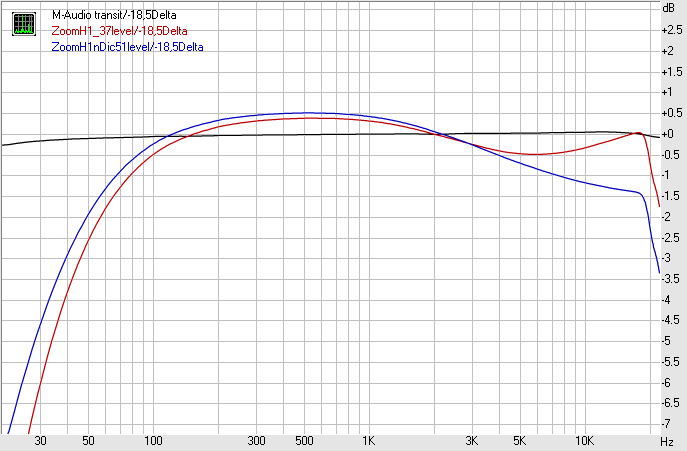687x451 pixels.
Task: Click the 10K frequency axis label
Action: coord(583,441)
